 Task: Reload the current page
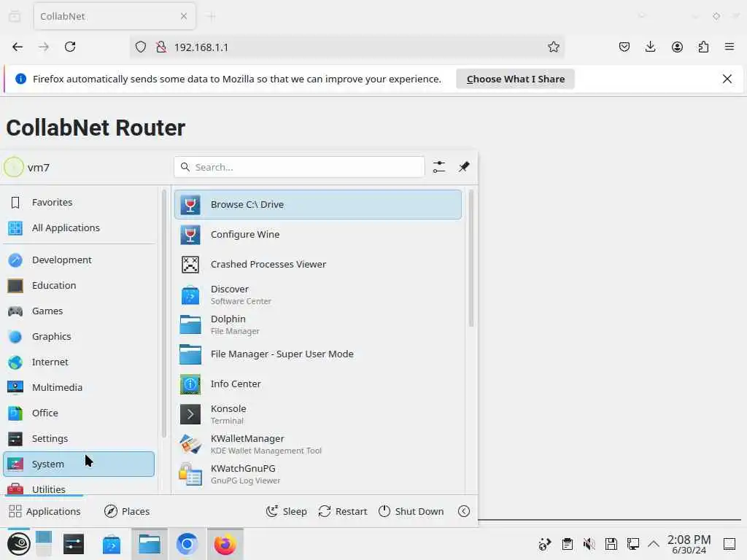70,47
